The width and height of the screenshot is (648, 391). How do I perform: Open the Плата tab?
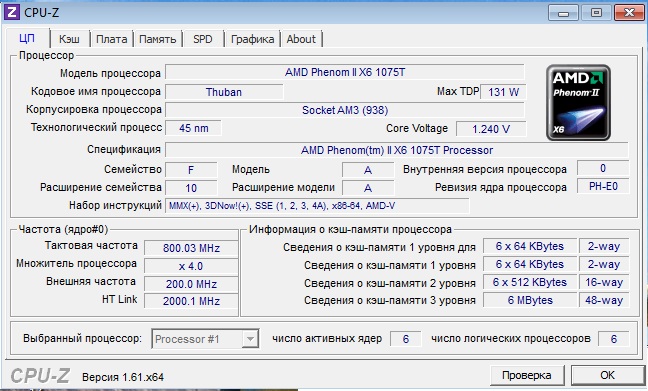click(112, 39)
